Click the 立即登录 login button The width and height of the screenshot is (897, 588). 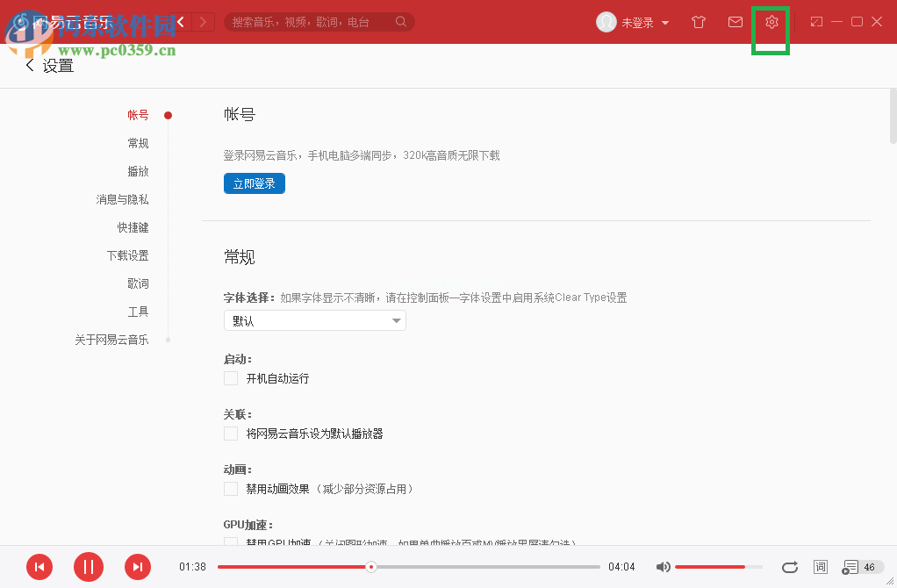click(x=254, y=183)
